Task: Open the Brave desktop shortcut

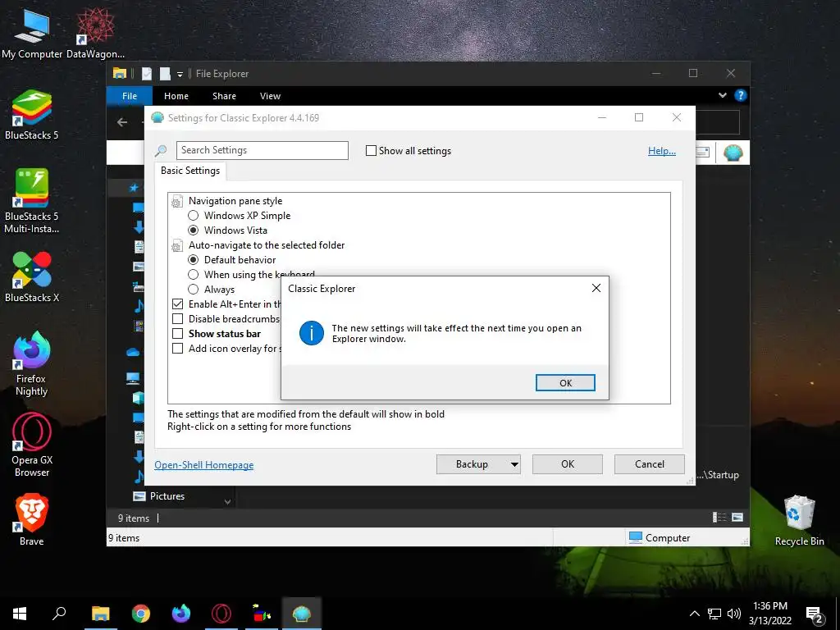Action: point(32,520)
